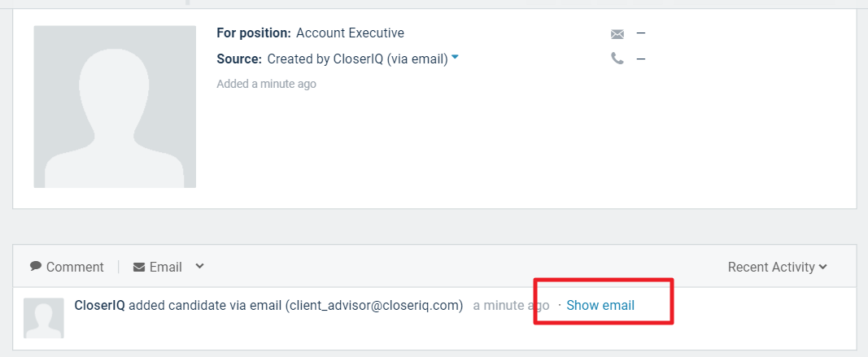868x357 pixels.
Task: Click the envelope icon on Email tab
Action: point(139,267)
